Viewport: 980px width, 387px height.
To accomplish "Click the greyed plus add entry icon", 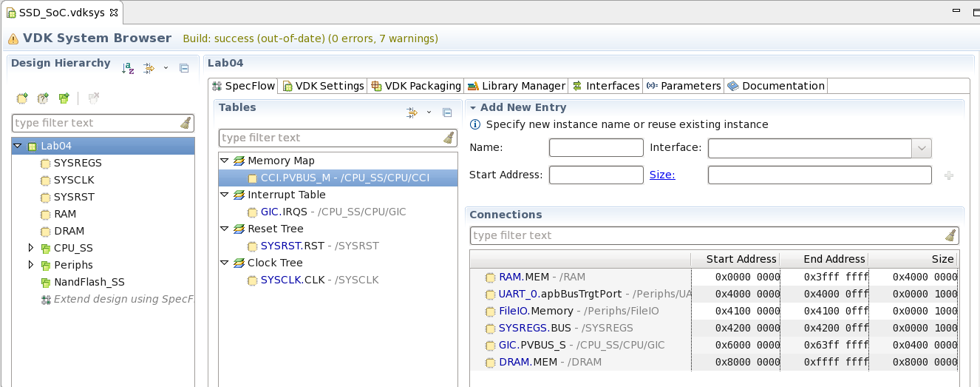I will pos(949,175).
